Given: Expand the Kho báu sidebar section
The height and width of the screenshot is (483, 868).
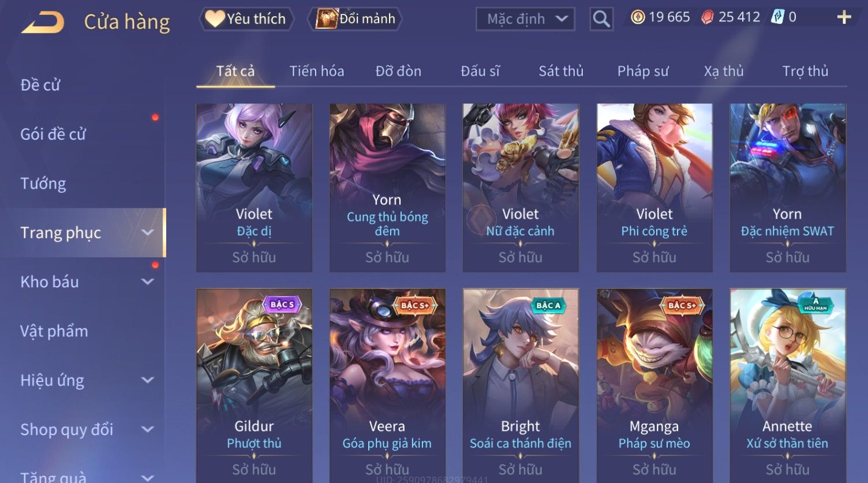Looking at the screenshot, I should tap(148, 282).
